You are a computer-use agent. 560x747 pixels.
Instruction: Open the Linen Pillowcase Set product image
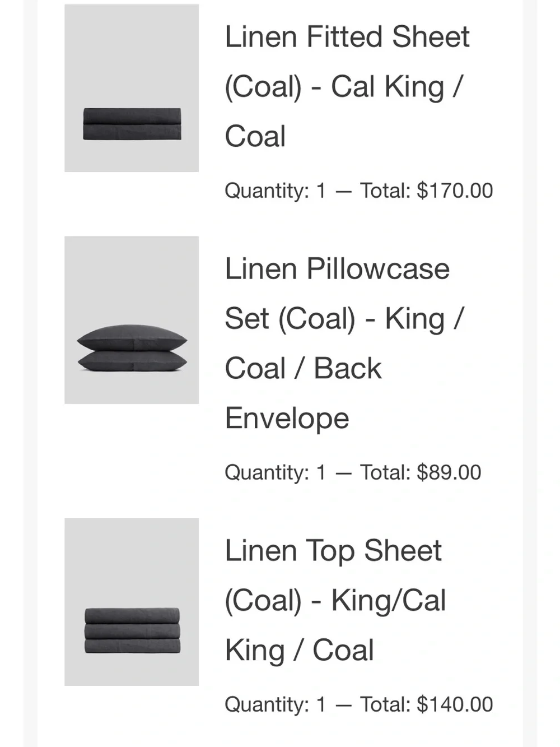point(132,320)
